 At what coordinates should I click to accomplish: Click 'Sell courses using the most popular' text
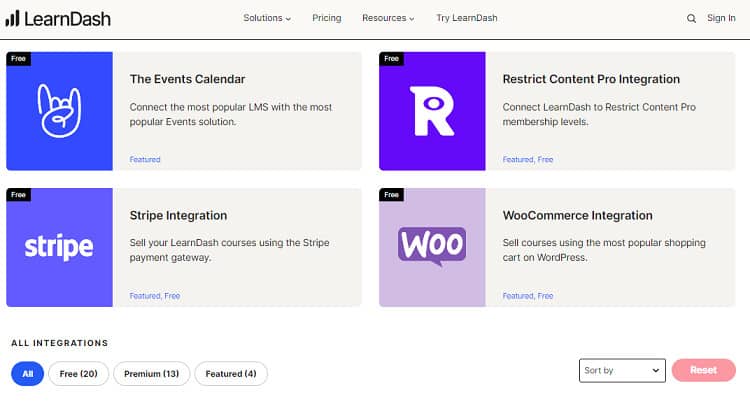[604, 250]
